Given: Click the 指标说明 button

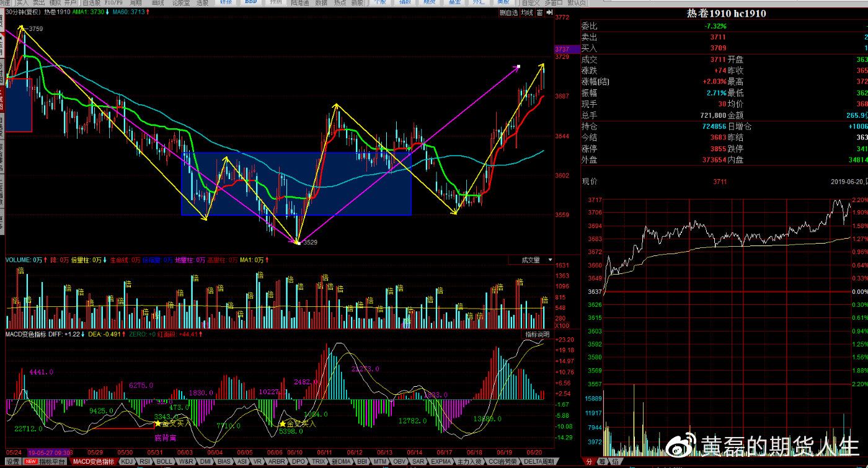Looking at the screenshot, I should click(537, 334).
